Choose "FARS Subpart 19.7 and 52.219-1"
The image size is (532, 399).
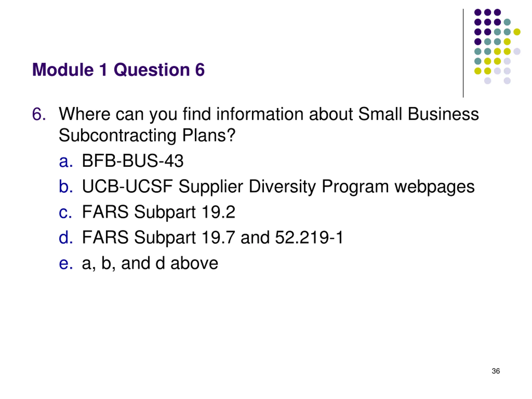tap(213, 237)
